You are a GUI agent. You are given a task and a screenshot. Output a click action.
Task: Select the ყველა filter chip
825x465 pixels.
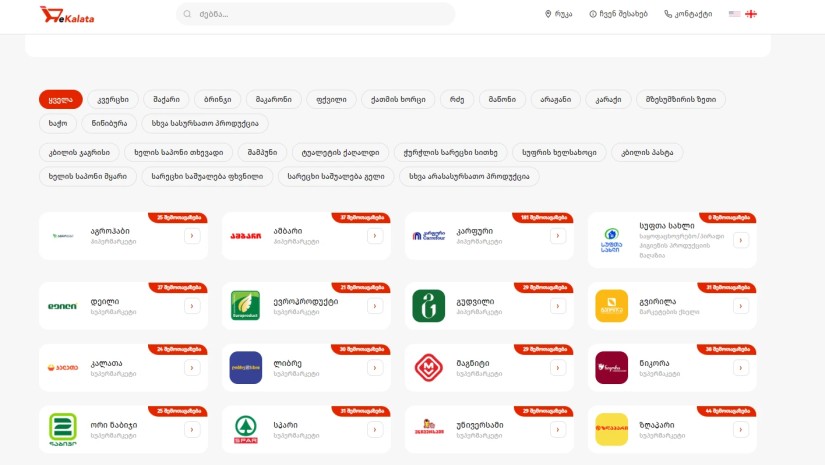click(x=61, y=99)
